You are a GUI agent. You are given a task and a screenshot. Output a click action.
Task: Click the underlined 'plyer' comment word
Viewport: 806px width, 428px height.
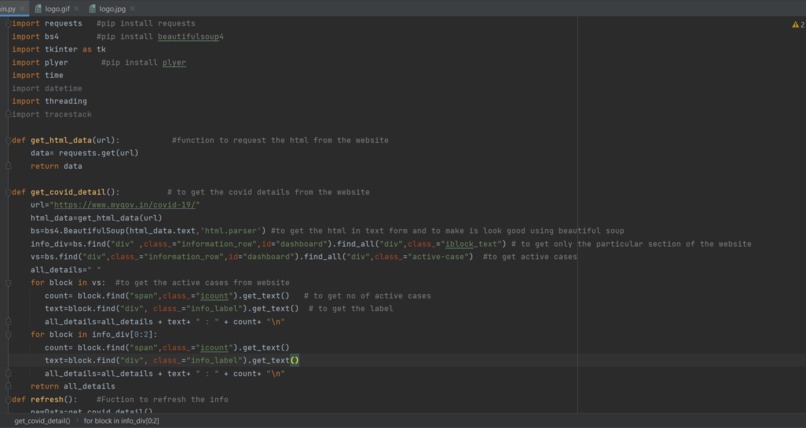click(174, 63)
